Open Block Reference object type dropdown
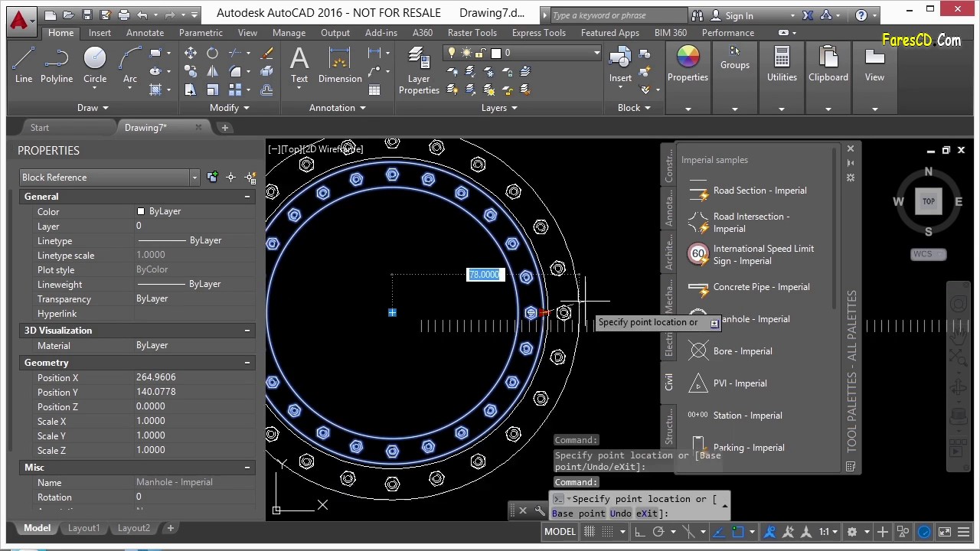 (194, 178)
